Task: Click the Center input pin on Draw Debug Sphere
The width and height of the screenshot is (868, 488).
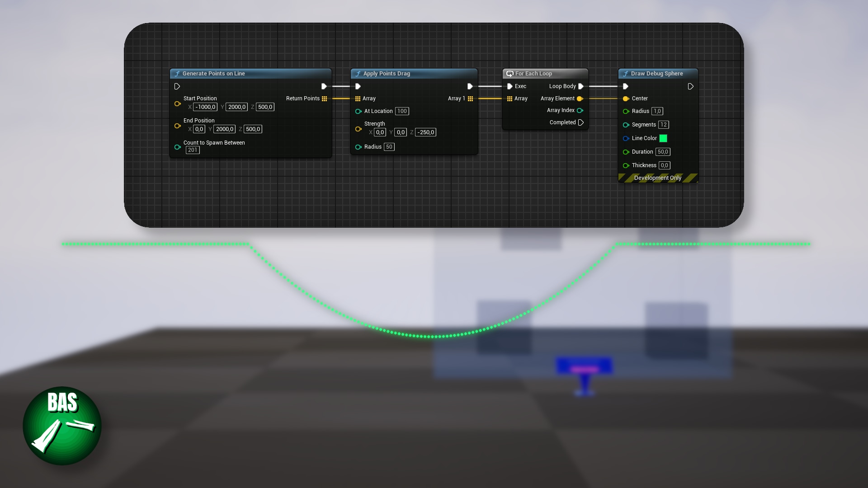Action: tap(626, 99)
